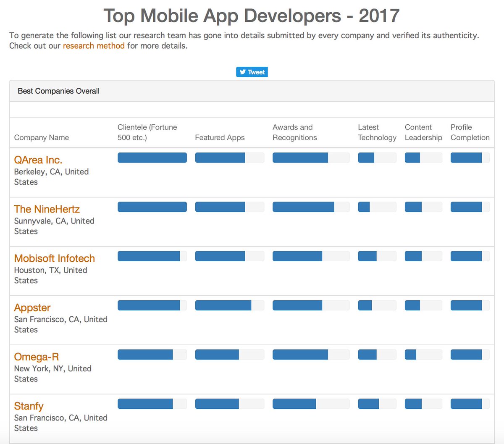Click Stanfy Featured Apps progress bar
The width and height of the screenshot is (504, 444).
230,404
